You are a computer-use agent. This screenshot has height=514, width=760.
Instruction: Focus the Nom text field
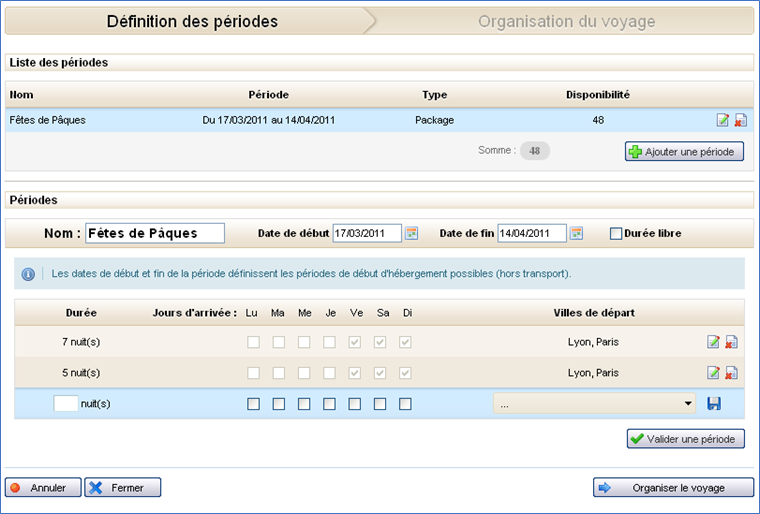(155, 233)
